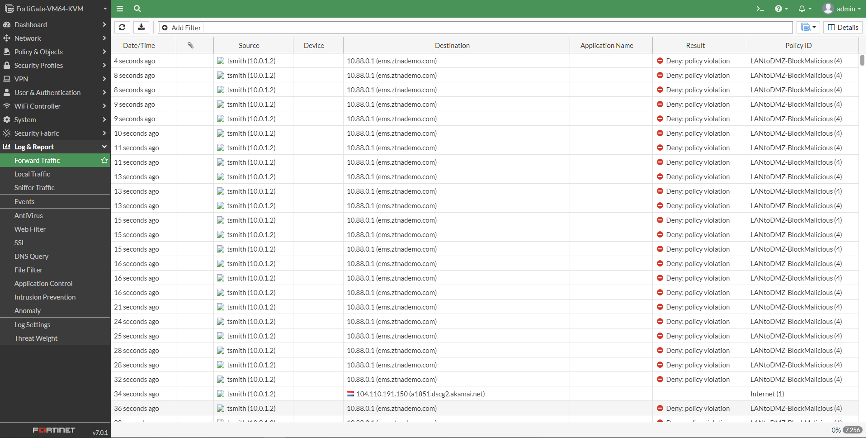Screen dimensions: 868x438
Task: Open the admin user menu
Action: 842,9
